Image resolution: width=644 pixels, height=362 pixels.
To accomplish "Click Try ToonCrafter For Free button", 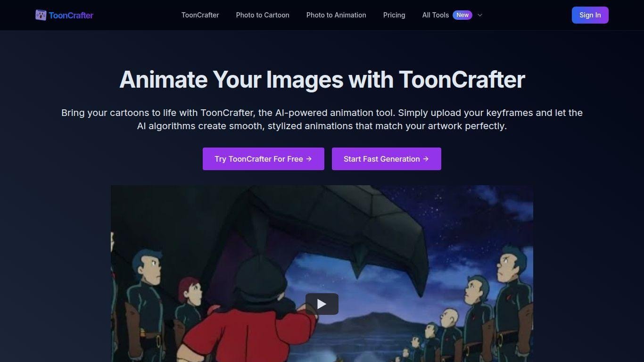I will click(259, 159).
